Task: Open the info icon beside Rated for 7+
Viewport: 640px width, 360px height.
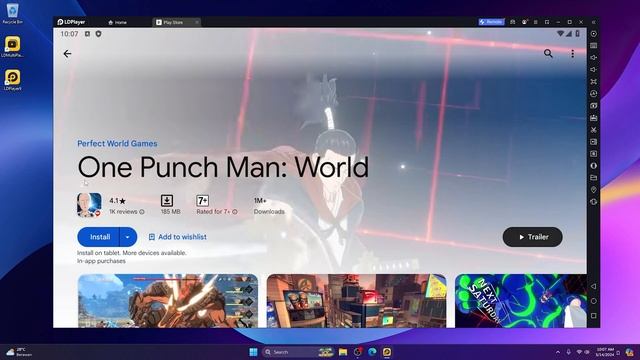Action: [235, 212]
